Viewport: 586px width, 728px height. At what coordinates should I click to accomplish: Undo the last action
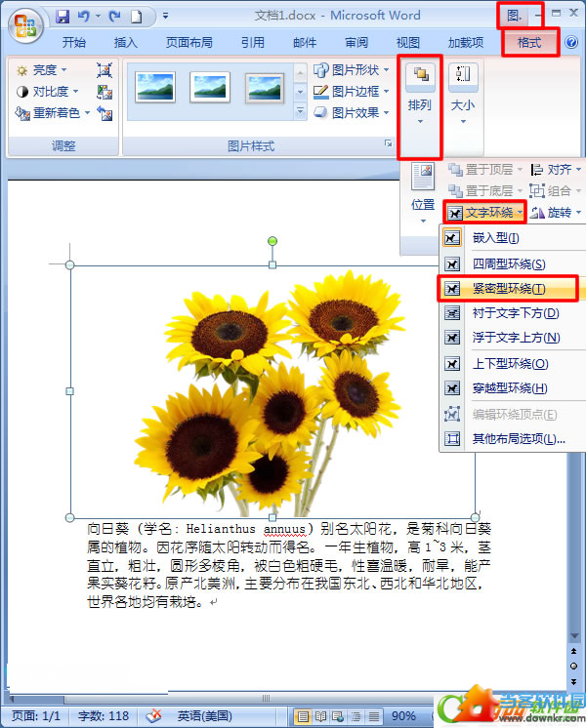tap(84, 17)
